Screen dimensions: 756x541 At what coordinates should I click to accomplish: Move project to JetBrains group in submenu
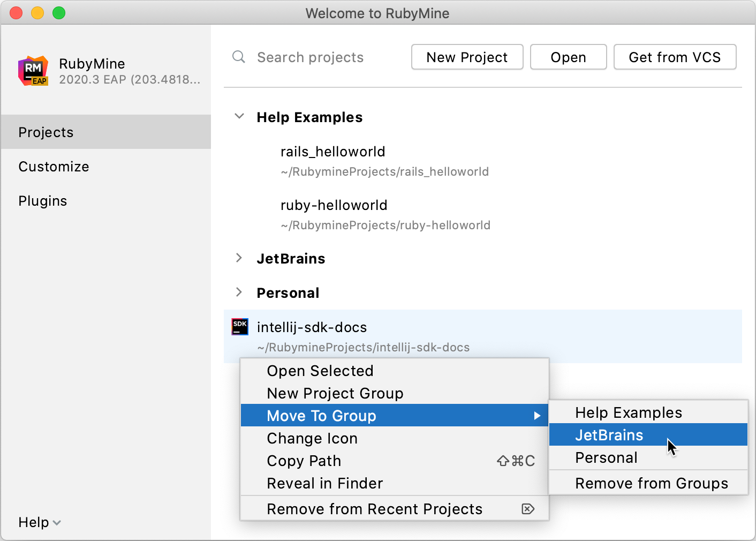[648, 435]
